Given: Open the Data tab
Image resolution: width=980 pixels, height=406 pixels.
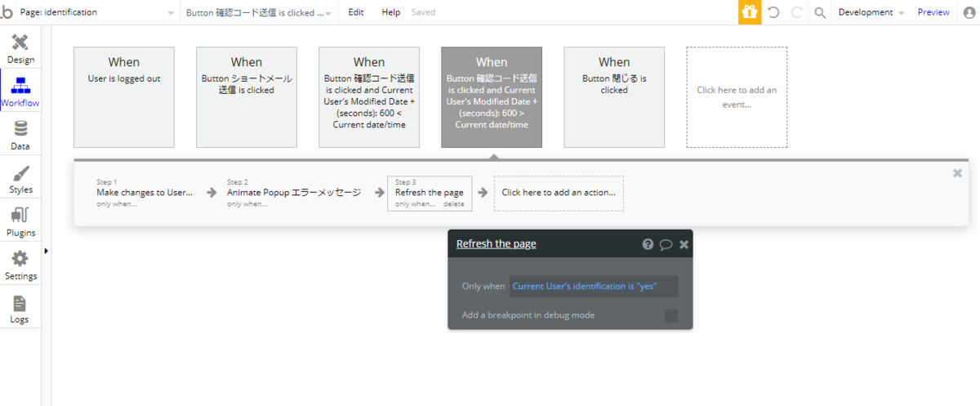Looking at the screenshot, I should 20,135.
